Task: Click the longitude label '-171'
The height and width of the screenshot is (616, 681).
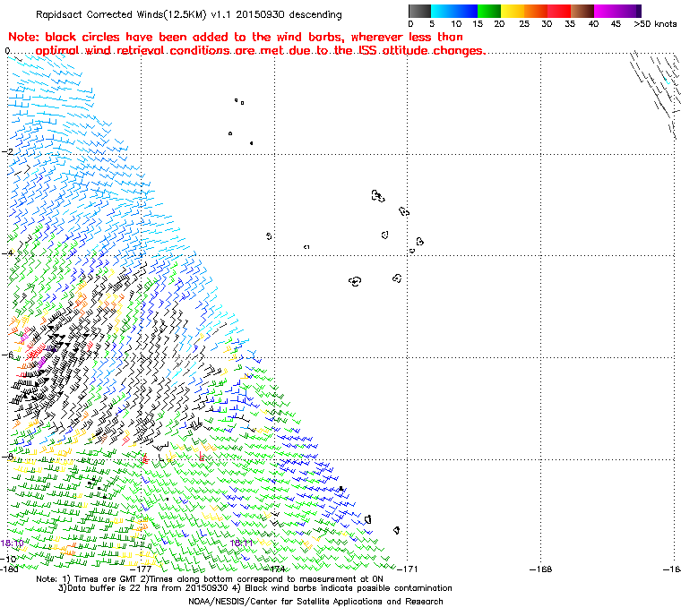Action: pos(408,569)
